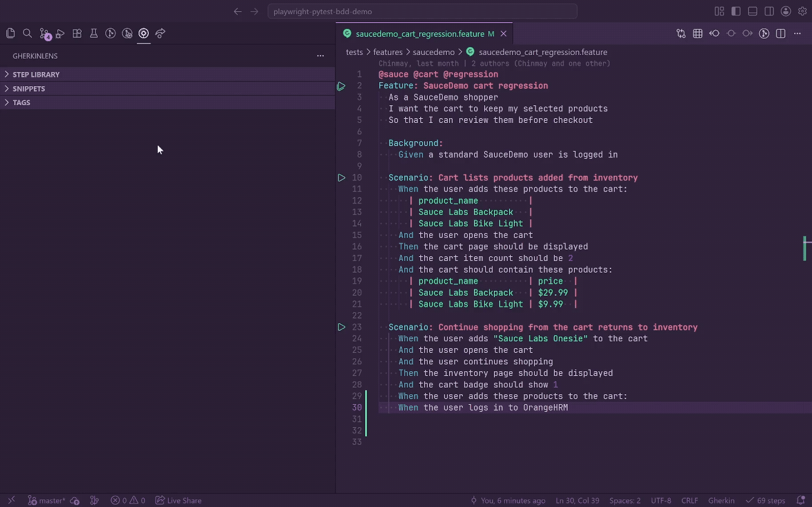
Task: Open the Live Share activity icon
Action: pos(160,33)
